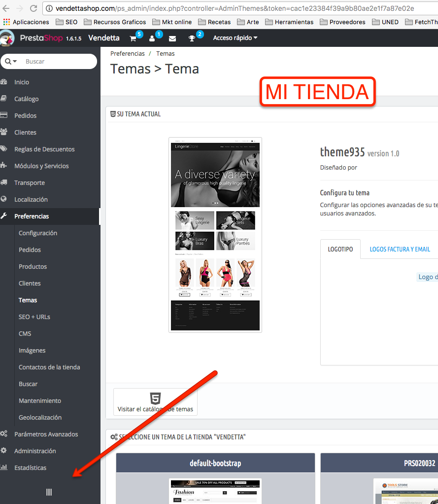The height and width of the screenshot is (504, 438).
Task: Collapse the sidebar using bottom bars icon
Action: click(49, 492)
